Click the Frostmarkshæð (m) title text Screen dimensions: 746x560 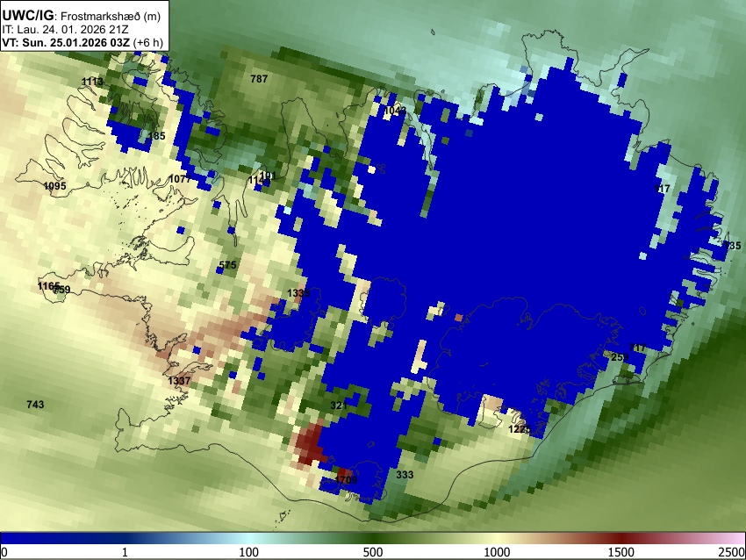click(x=111, y=16)
